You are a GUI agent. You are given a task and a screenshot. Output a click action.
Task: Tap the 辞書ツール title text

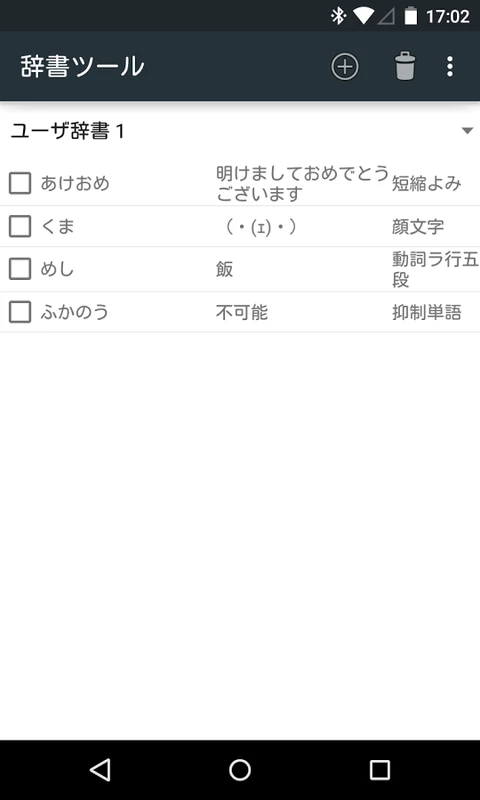click(x=83, y=66)
